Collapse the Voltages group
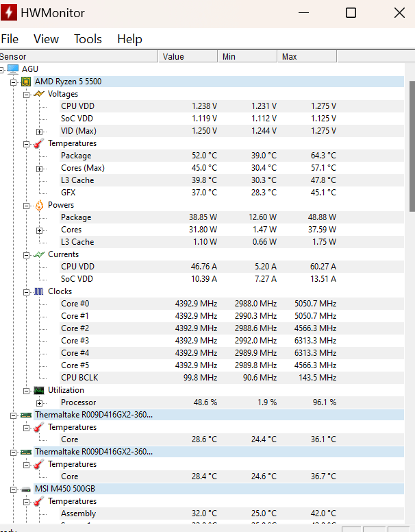The width and height of the screenshot is (415, 532). 26,95
